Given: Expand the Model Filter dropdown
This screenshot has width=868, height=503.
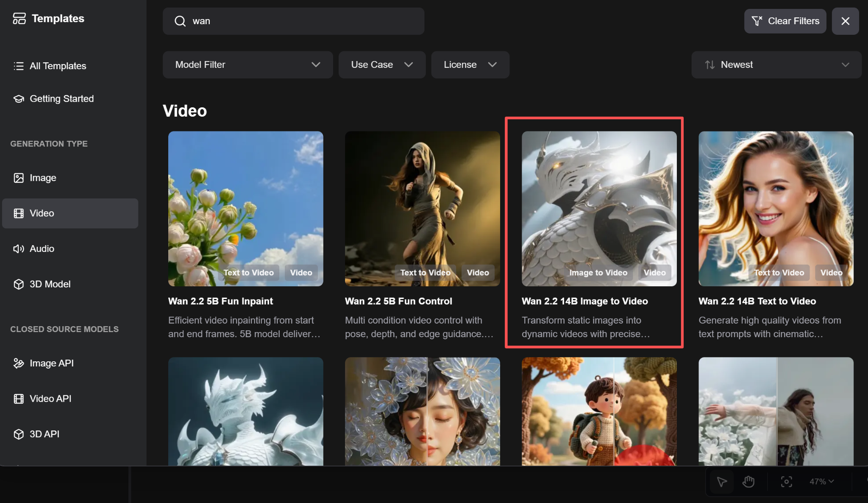Looking at the screenshot, I should click(248, 65).
